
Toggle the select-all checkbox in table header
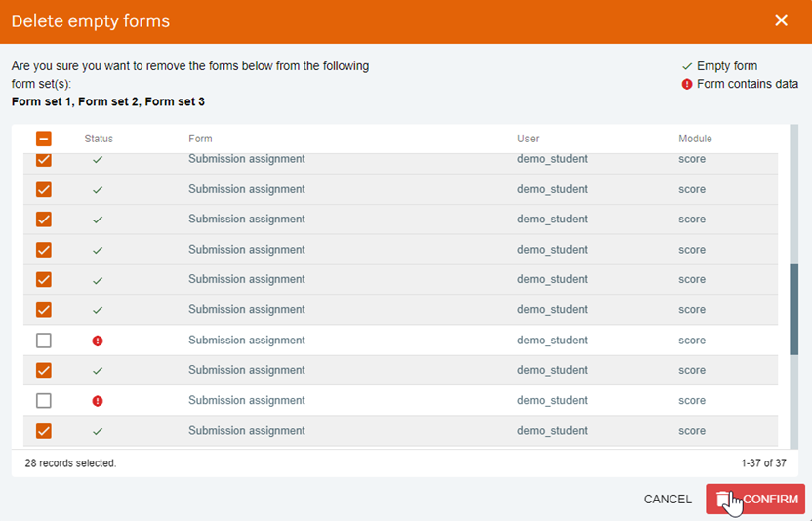[44, 139]
